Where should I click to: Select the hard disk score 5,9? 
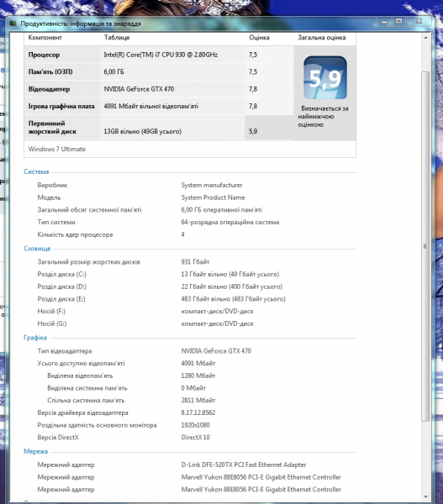pyautogui.click(x=253, y=131)
